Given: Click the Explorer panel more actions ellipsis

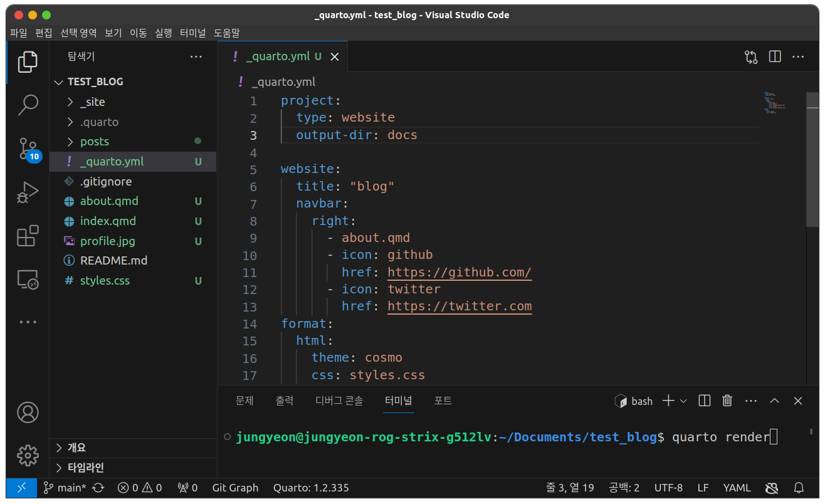Looking at the screenshot, I should tap(196, 57).
